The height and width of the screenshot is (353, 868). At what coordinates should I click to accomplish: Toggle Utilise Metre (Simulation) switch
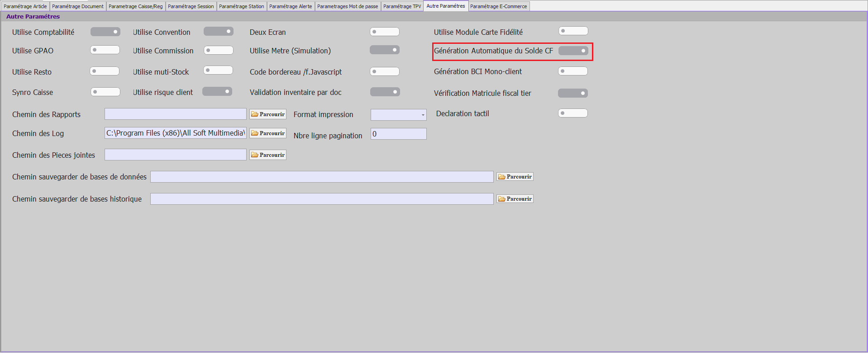tap(385, 50)
